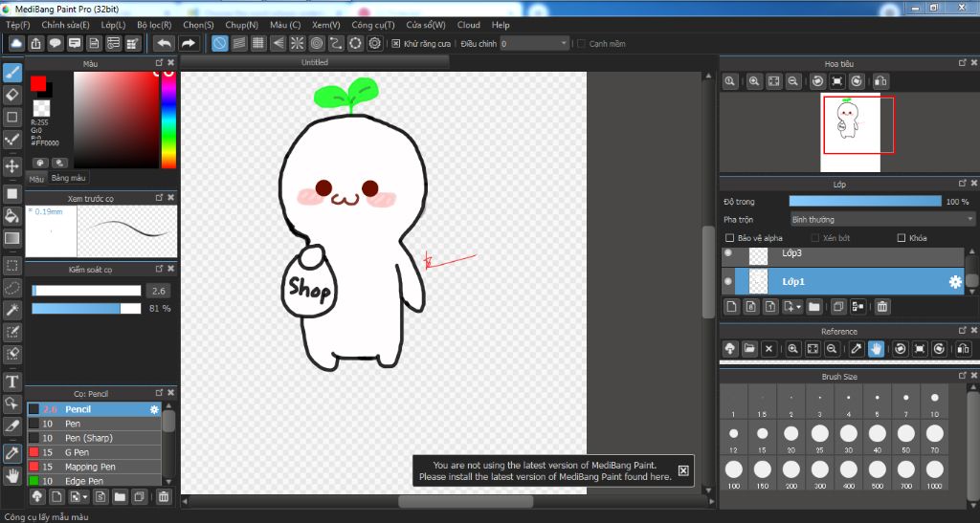Select the Lớp3 layer row
Viewport: 980px width, 523px height.
click(842, 254)
